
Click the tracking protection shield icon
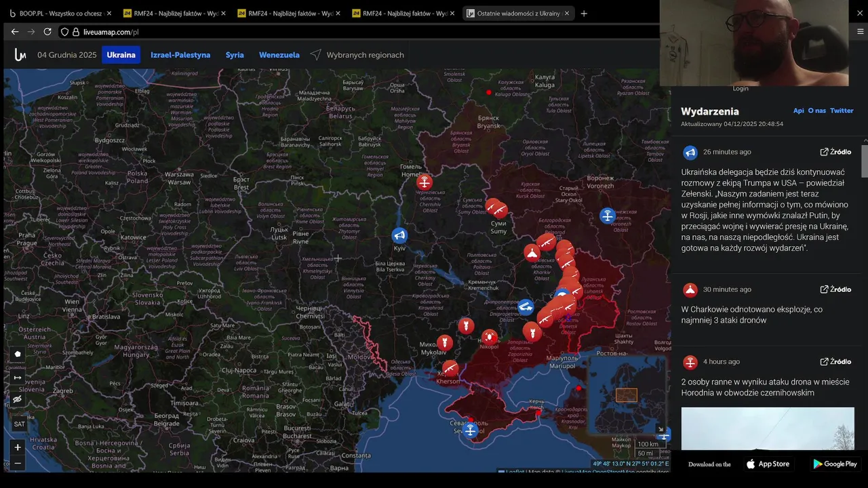point(64,32)
